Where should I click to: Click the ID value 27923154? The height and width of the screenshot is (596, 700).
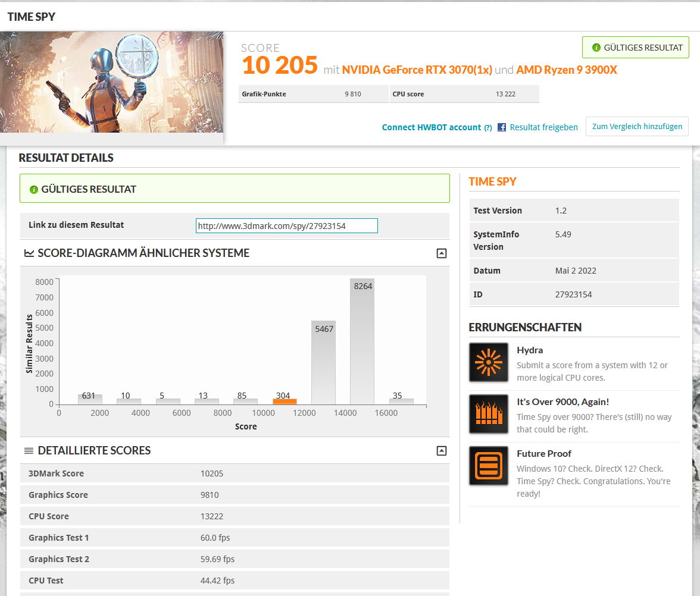pos(573,294)
